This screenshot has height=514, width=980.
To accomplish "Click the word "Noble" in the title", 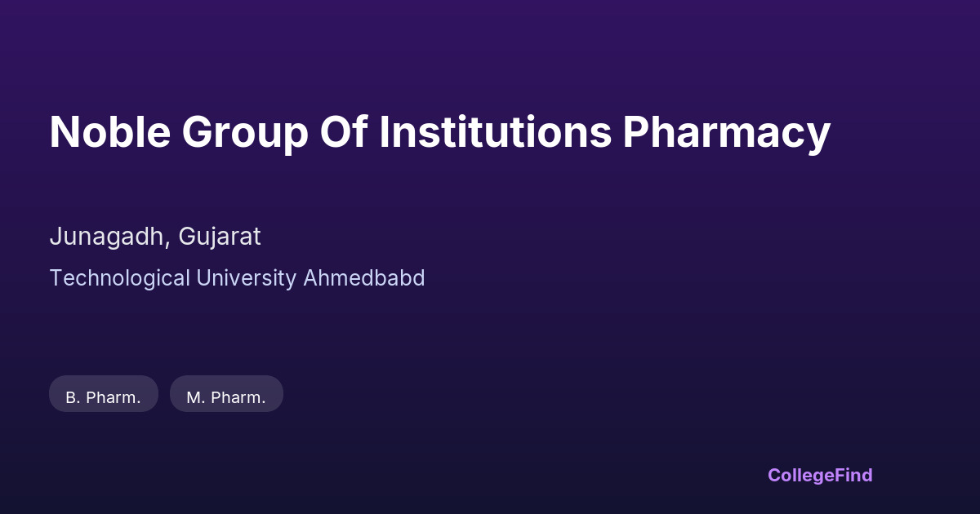I will [x=109, y=132].
